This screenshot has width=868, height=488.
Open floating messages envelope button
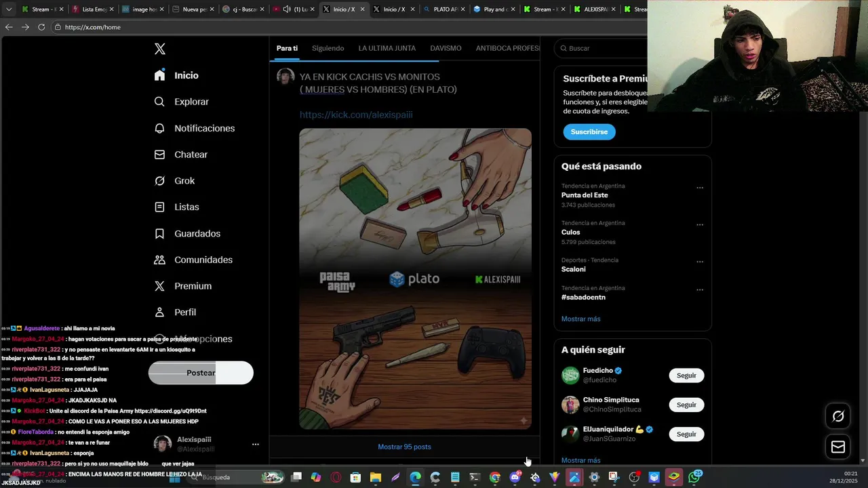coord(838,447)
